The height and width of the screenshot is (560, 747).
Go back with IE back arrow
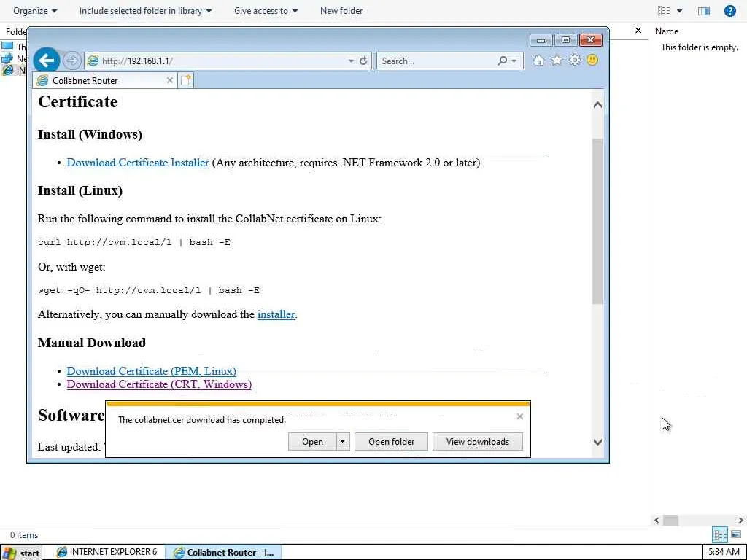pyautogui.click(x=46, y=61)
